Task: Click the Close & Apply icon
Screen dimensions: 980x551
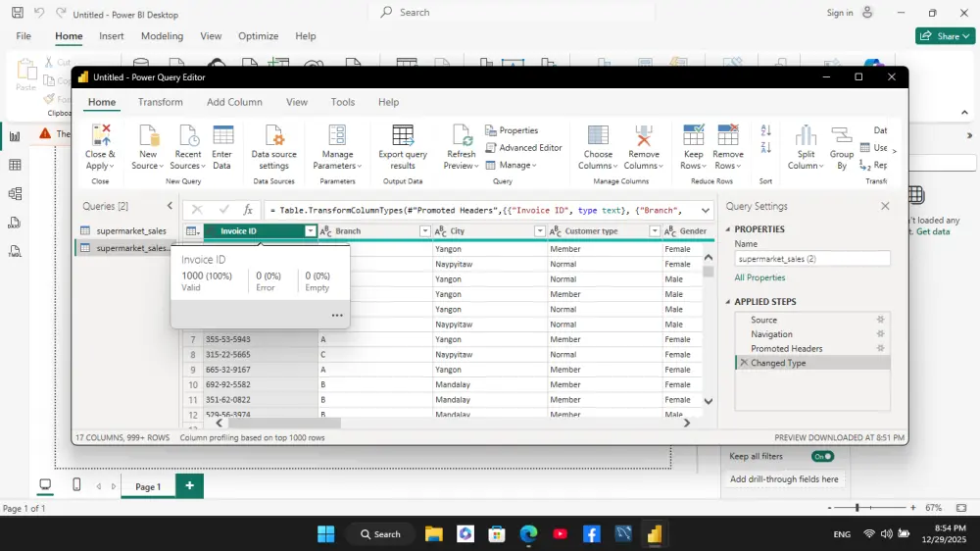Action: click(x=101, y=135)
